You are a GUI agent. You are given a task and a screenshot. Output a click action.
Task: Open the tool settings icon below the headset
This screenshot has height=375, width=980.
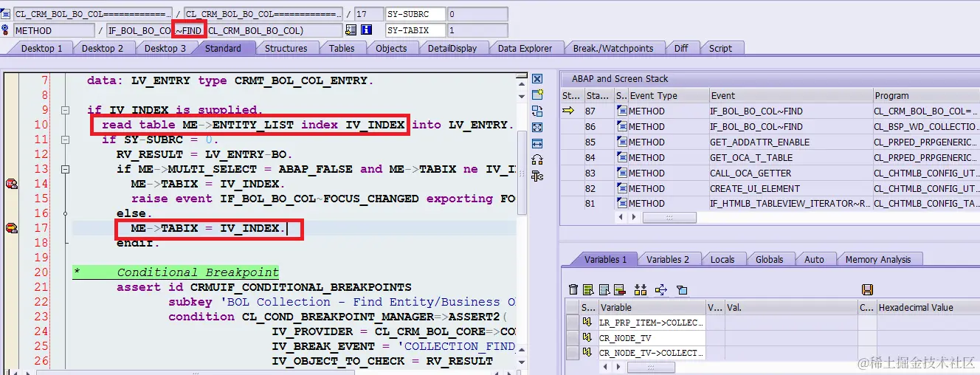pyautogui.click(x=537, y=176)
